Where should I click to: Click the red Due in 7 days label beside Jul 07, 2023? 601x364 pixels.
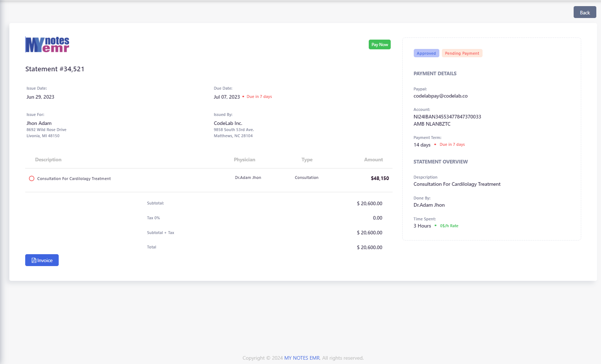(x=259, y=97)
